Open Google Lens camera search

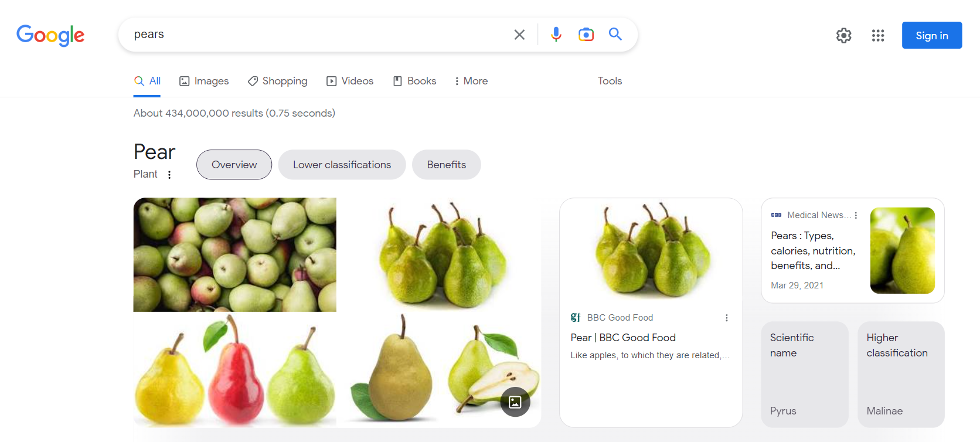click(x=586, y=34)
